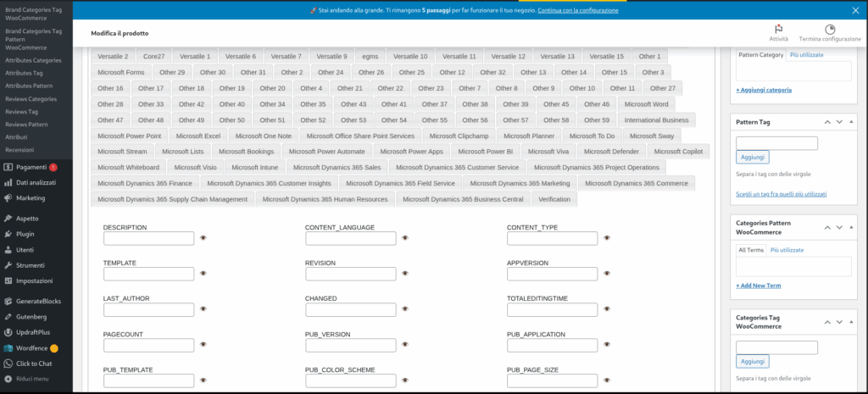Select the Microsoft Excel tab
Viewport: 868px width, 394px height.
coord(198,136)
